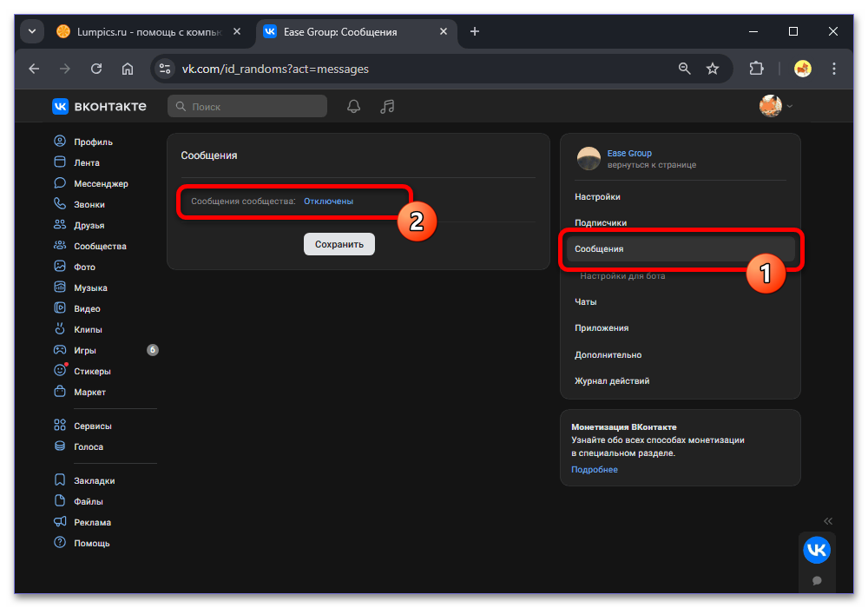Screen dimensions: 868x608
Task: Open the Profile icon in the sidebar
Action: 60,142
